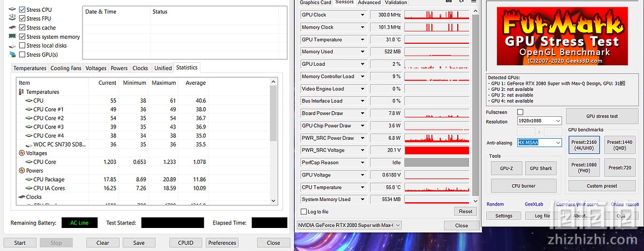644x251 pixels.
Task: Uncheck the Stress cache option
Action: [x=22, y=28]
